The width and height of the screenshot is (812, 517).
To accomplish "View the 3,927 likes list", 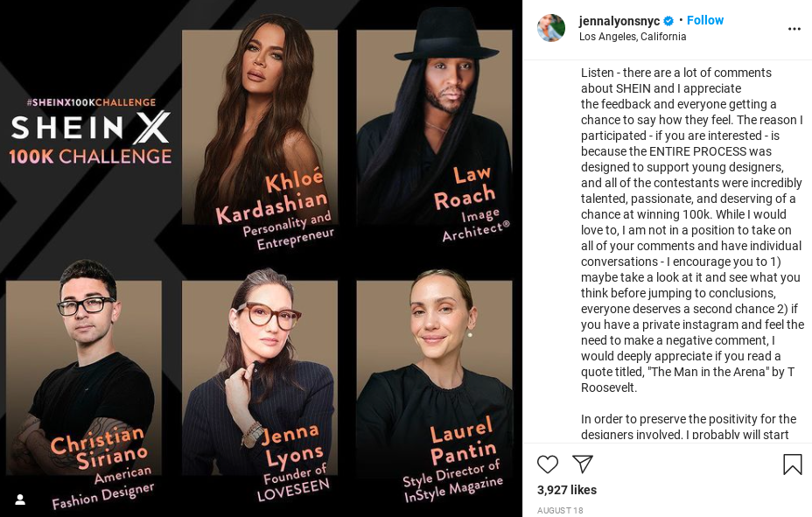I will [566, 490].
